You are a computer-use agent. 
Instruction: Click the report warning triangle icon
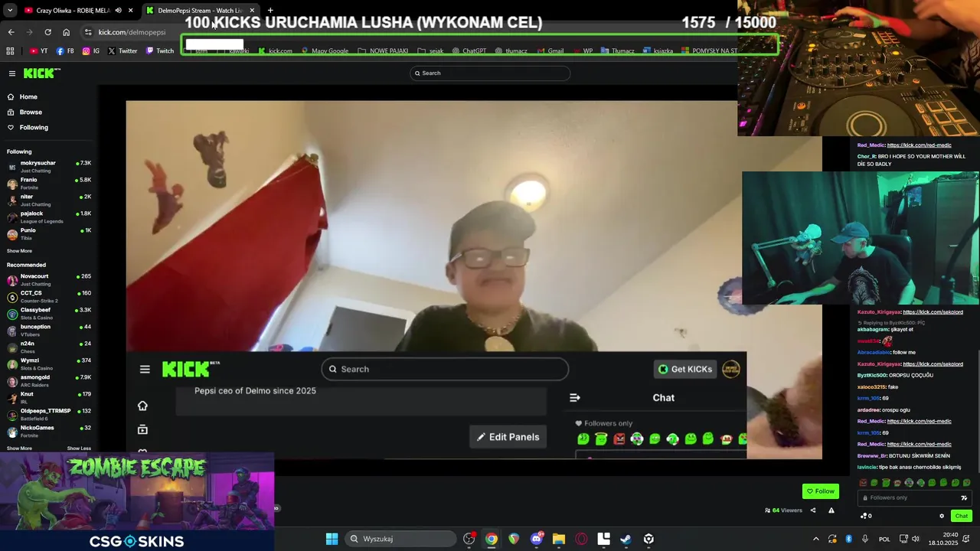pos(831,510)
